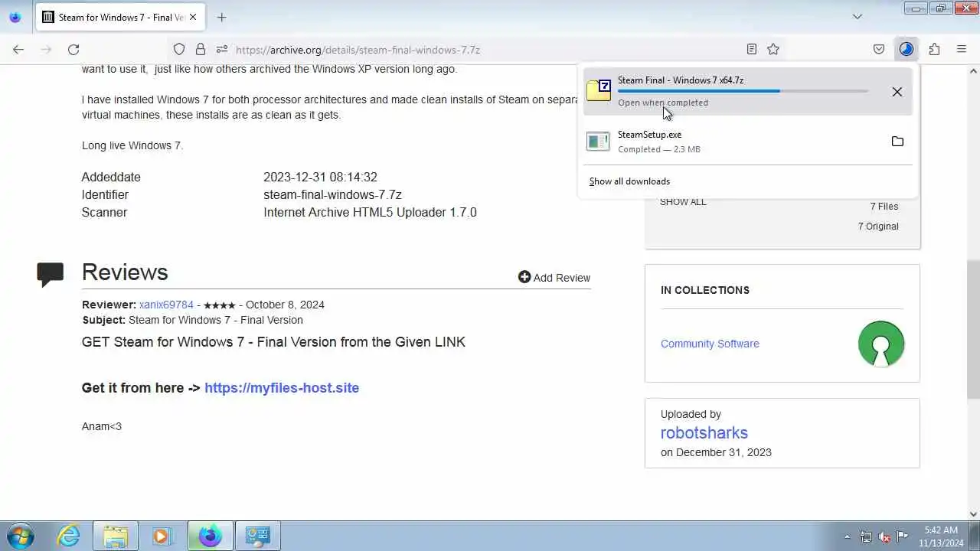Screen dimensions: 980x551
Task: Click Show all downloads
Action: click(x=629, y=181)
